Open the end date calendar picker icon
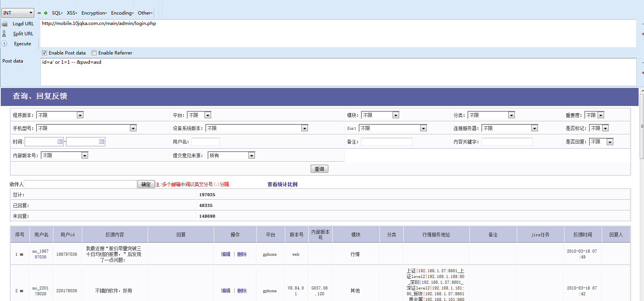 pos(102,142)
